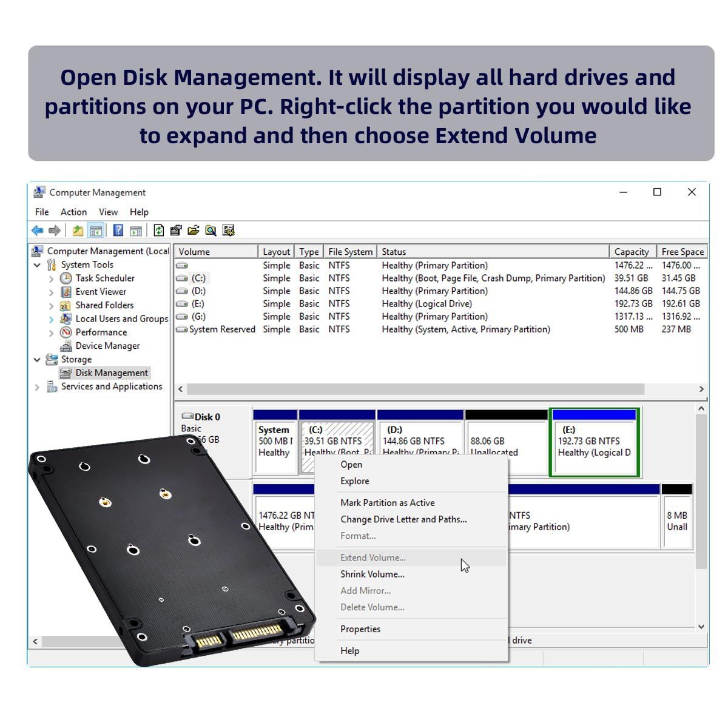The image size is (728, 728).
Task: Click the Up one level folder icon
Action: point(78,231)
